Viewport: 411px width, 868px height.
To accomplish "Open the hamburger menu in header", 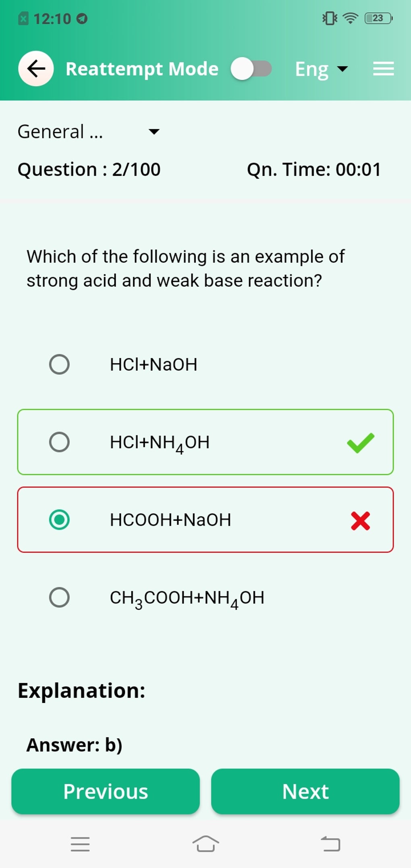I will 383,69.
